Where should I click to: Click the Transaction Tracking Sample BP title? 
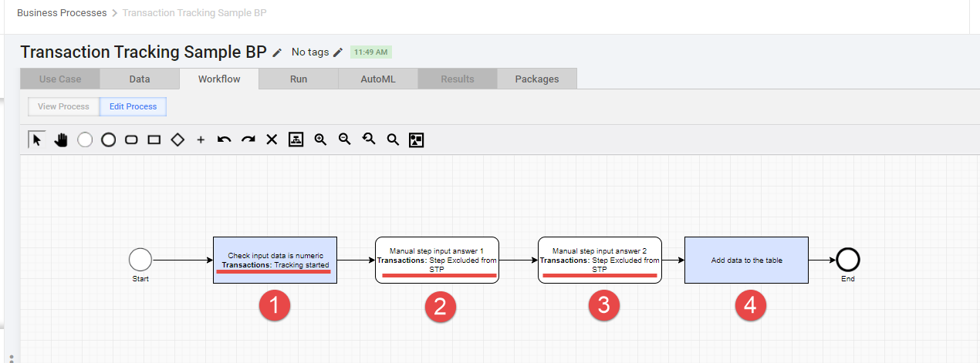coord(144,52)
